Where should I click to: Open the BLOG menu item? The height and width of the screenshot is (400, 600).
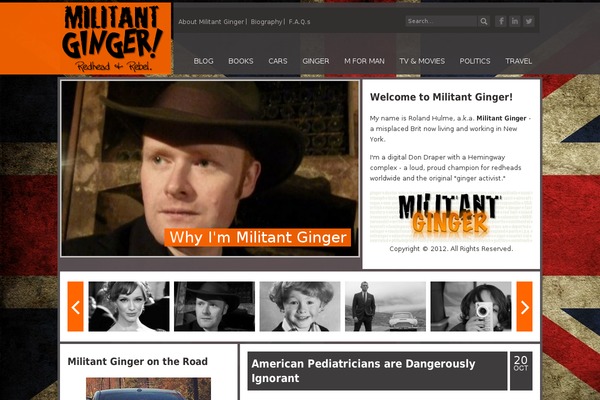[x=204, y=61]
